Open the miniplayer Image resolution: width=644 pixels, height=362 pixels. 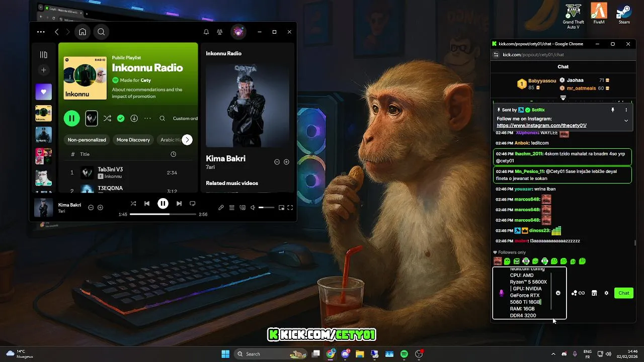(x=281, y=207)
